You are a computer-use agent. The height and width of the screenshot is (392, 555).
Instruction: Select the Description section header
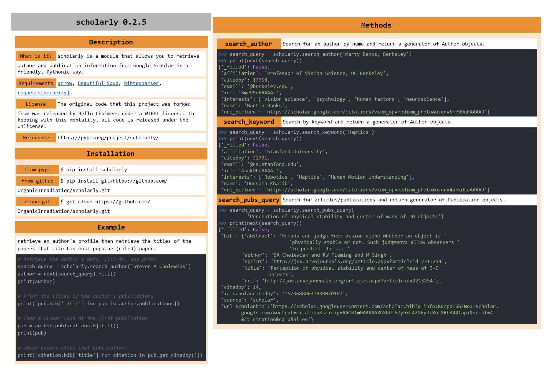pos(111,42)
